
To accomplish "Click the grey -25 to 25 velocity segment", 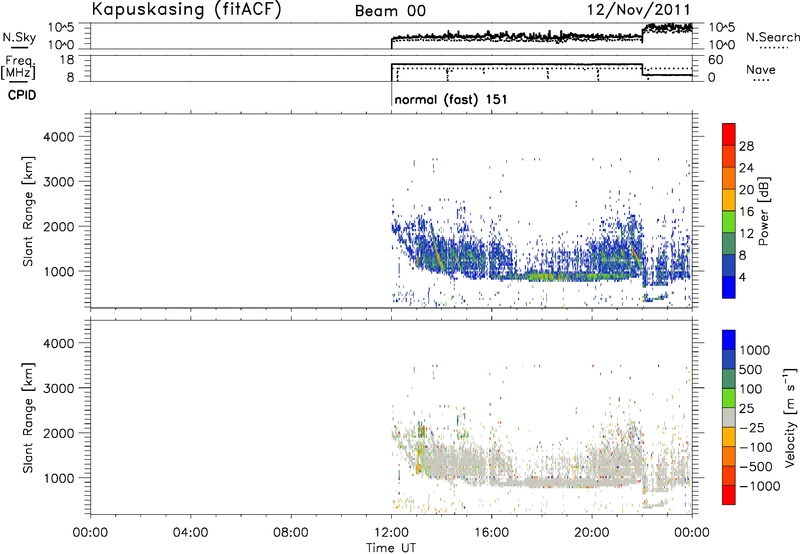I will coord(729,418).
